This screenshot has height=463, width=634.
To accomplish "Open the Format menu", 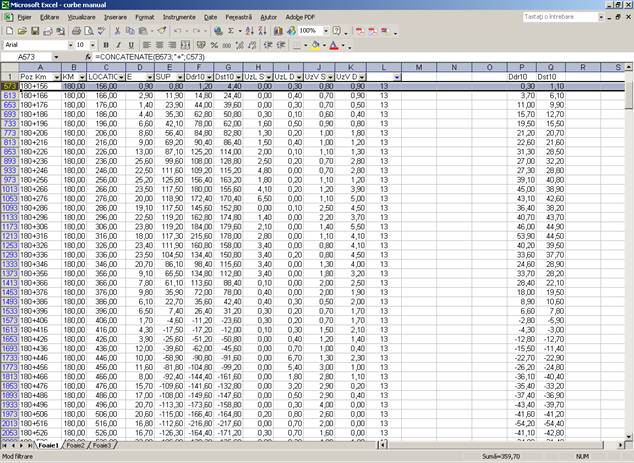I will [x=145, y=17].
